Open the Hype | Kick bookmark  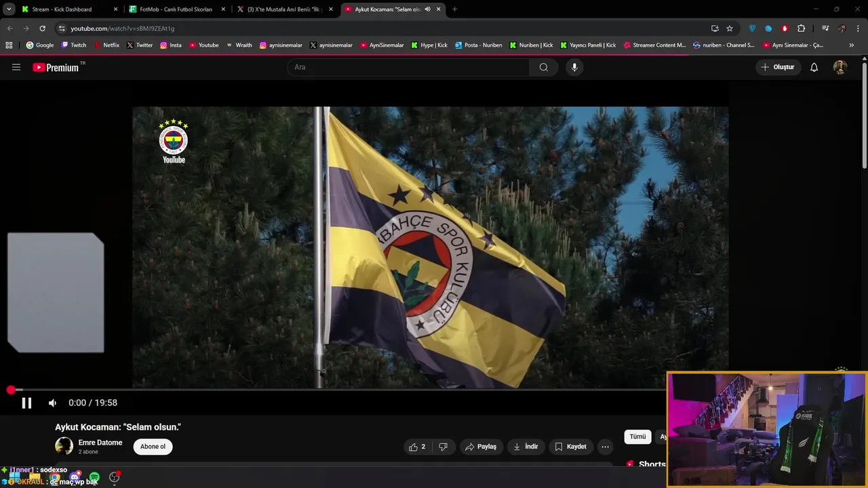click(429, 45)
